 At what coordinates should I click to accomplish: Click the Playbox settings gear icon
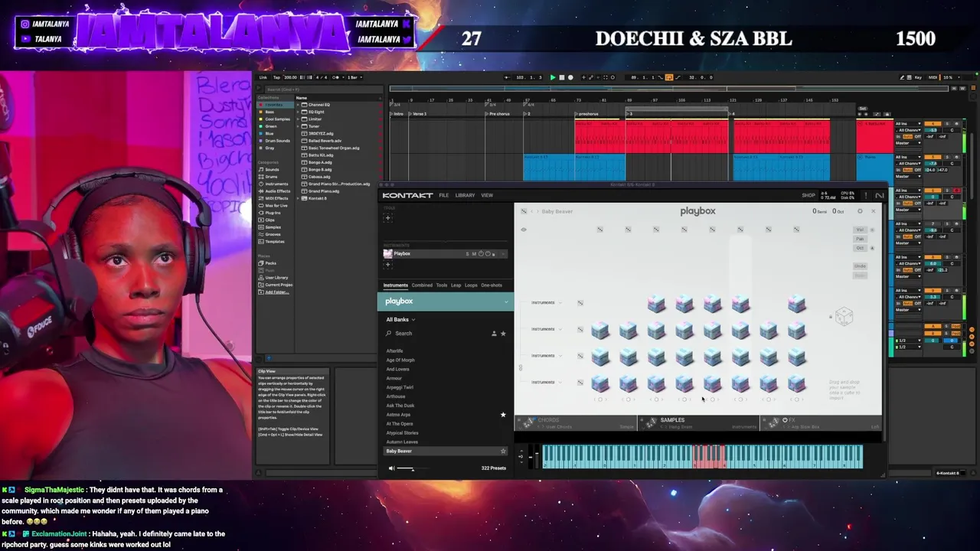[860, 211]
